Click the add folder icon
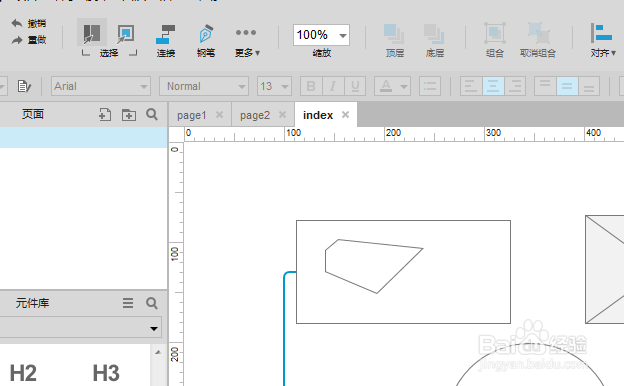 129,115
